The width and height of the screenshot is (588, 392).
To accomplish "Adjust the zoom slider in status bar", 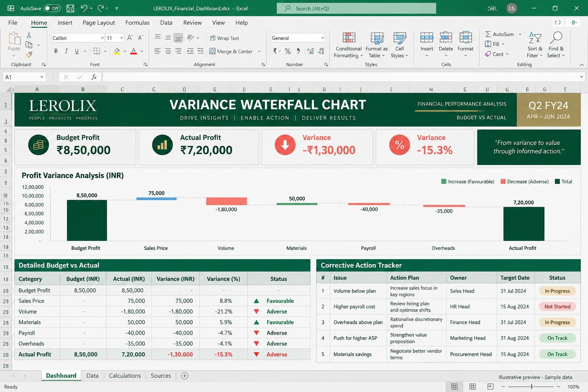I will point(531,387).
